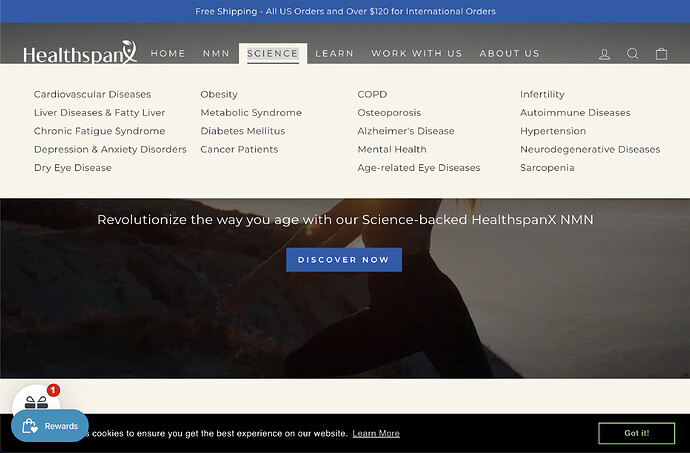Click the Free Shipping announcement banner
The width and height of the screenshot is (690, 453).
(345, 11)
